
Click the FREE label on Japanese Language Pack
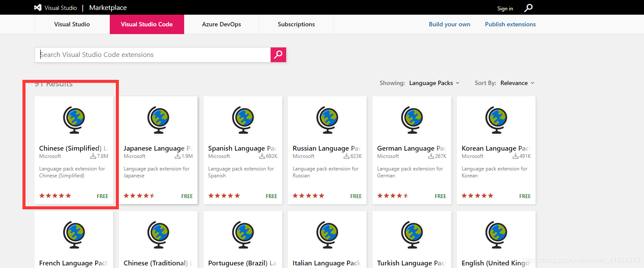[x=187, y=196]
